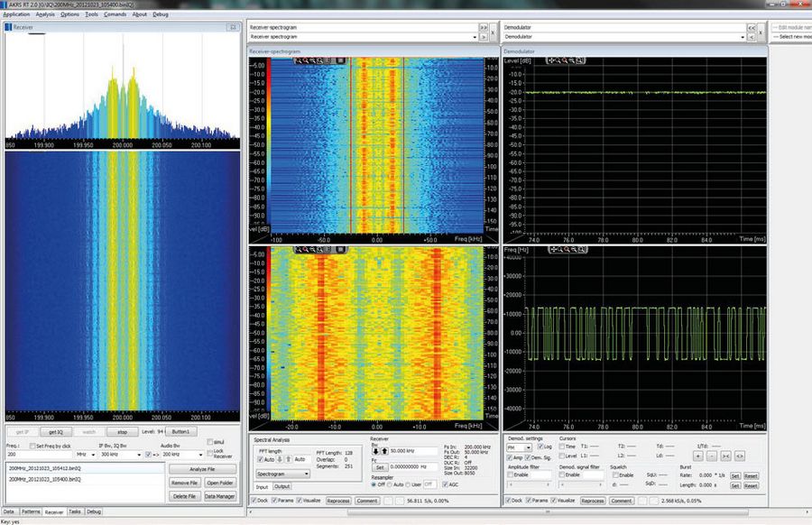Open the Analysis menu
This screenshot has height=525, width=812.
(x=45, y=14)
